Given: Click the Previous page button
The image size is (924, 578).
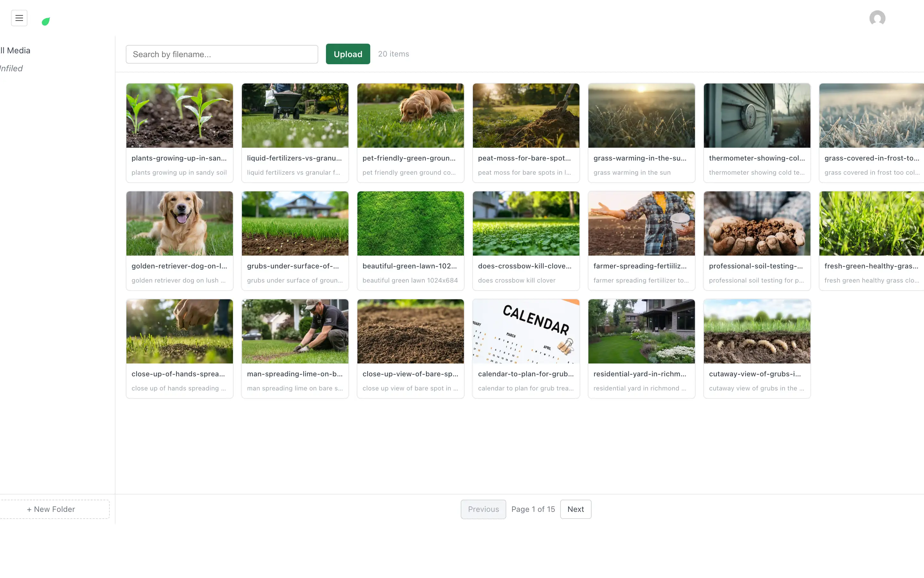Looking at the screenshot, I should (x=483, y=509).
